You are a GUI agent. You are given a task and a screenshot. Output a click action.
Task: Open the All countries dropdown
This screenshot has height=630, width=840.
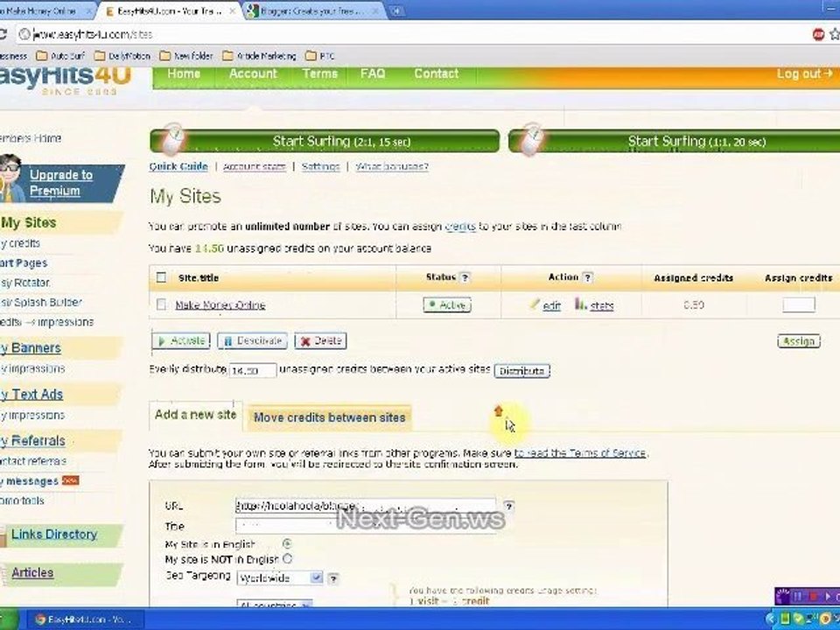274,605
